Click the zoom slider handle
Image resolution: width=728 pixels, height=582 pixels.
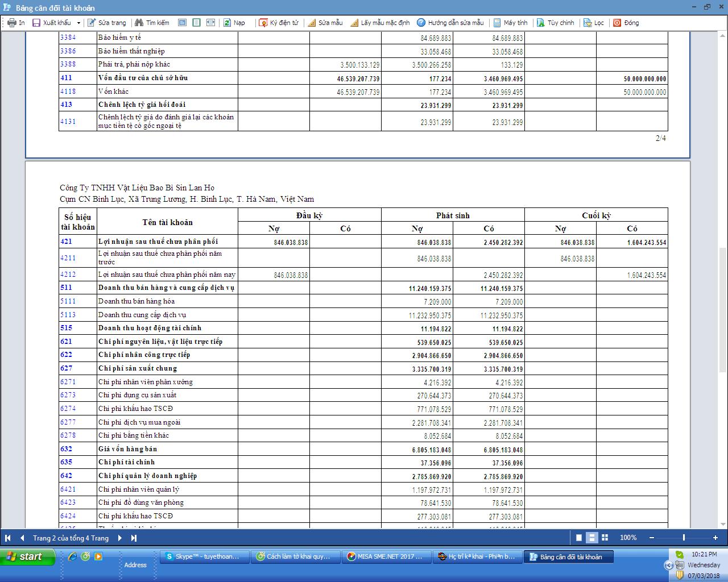[x=684, y=538]
